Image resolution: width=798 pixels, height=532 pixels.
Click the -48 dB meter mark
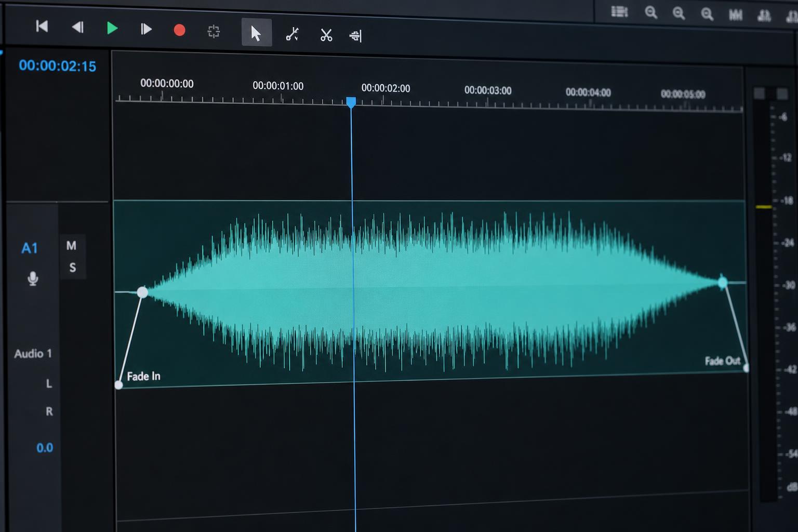tap(791, 411)
